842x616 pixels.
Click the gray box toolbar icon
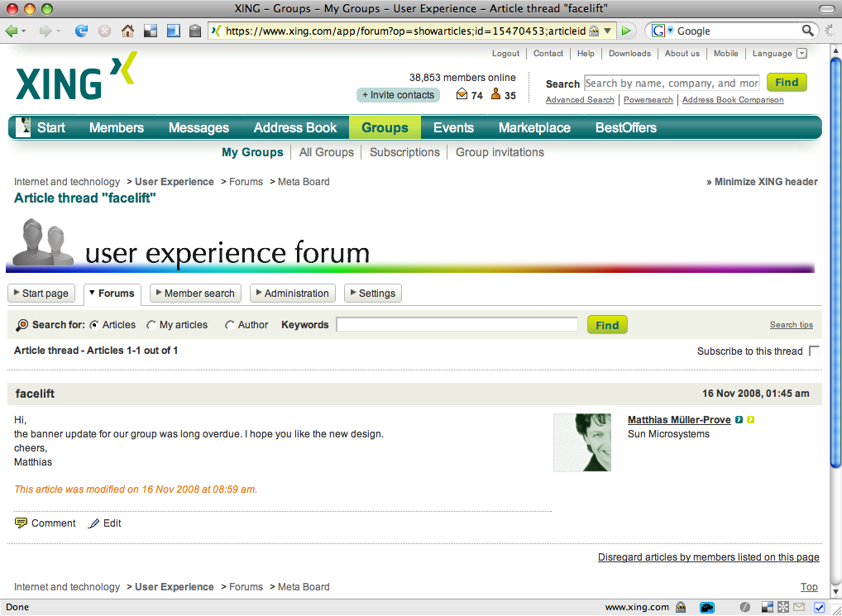195,31
